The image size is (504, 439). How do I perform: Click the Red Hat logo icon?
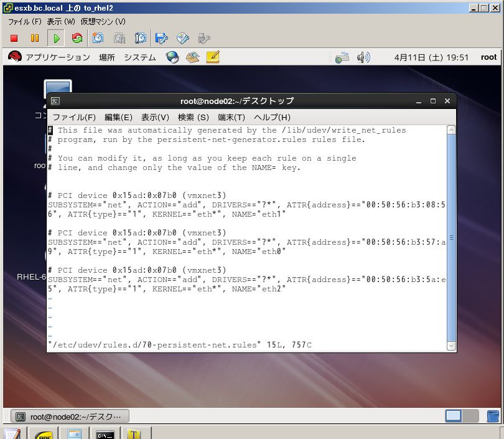[15, 57]
